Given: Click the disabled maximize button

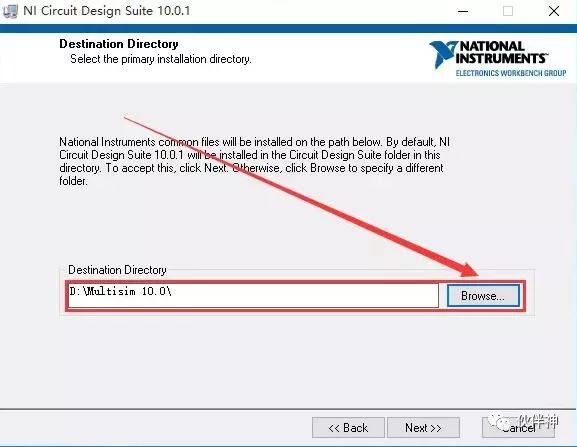Looking at the screenshot, I should pyautogui.click(x=508, y=11).
